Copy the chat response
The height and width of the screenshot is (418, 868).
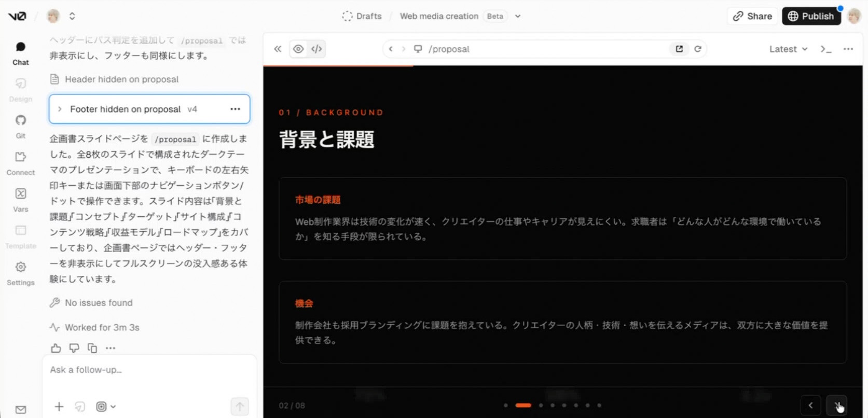coord(92,348)
